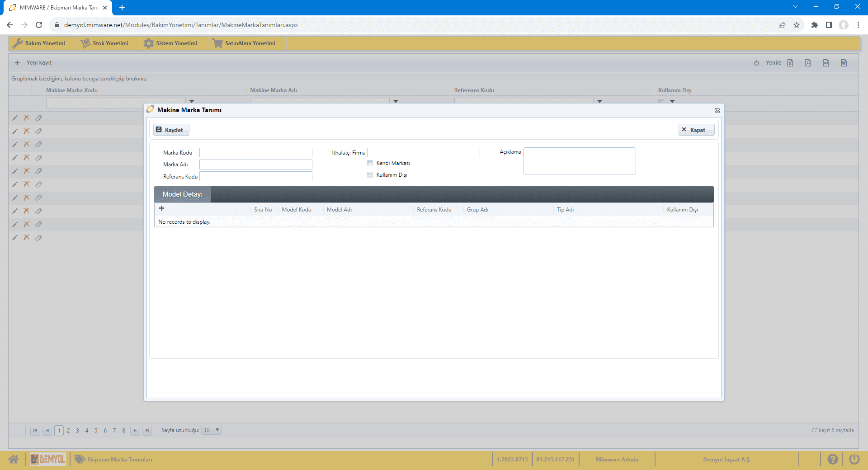The width and height of the screenshot is (868, 470).
Task: Toggle Kullanım Dışı column filter checkbox
Action: tap(661, 102)
